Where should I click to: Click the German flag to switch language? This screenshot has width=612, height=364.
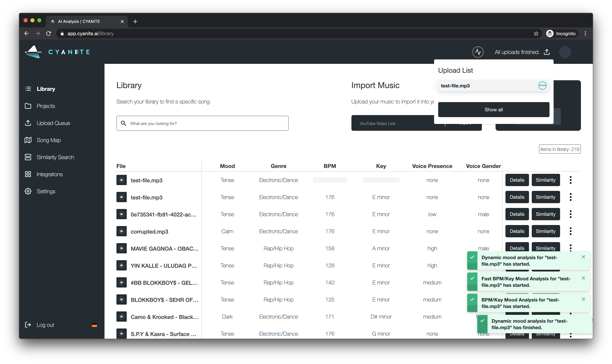coord(94,325)
